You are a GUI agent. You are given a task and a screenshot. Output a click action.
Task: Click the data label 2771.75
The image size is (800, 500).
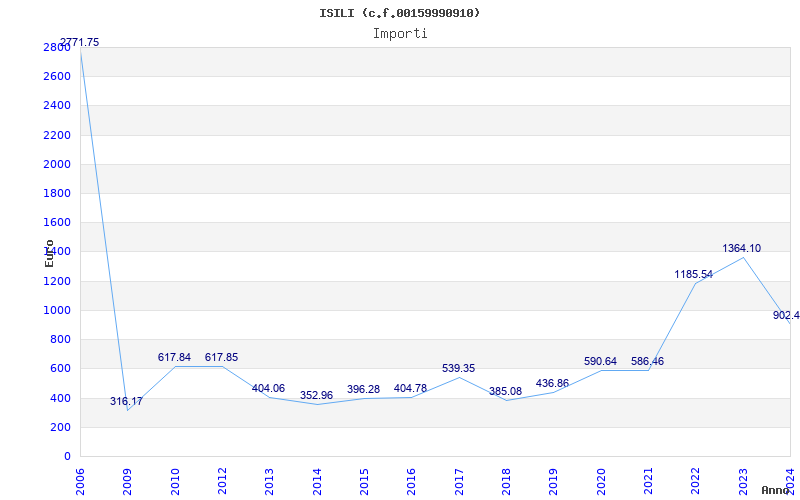pos(80,42)
